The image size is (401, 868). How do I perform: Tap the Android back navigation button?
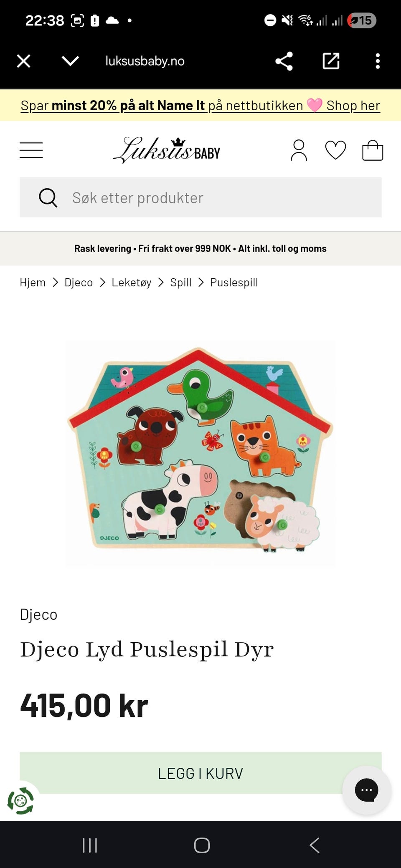point(315,845)
